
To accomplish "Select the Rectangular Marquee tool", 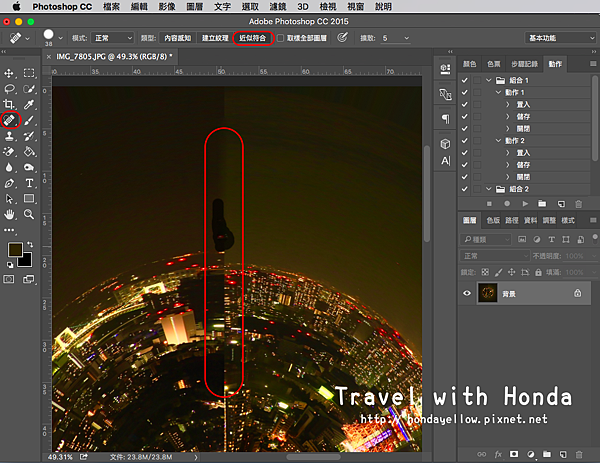I will coord(29,73).
